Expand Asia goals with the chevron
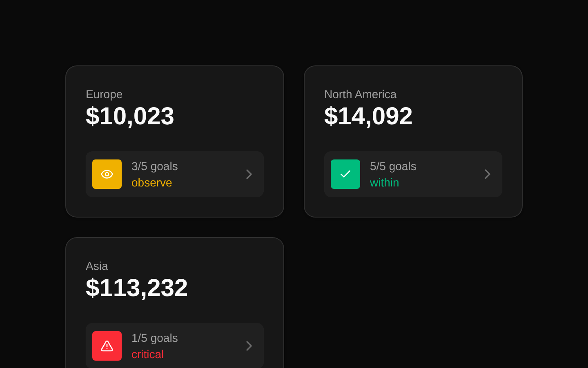Screen dimensions: 588x368 tap(249, 346)
